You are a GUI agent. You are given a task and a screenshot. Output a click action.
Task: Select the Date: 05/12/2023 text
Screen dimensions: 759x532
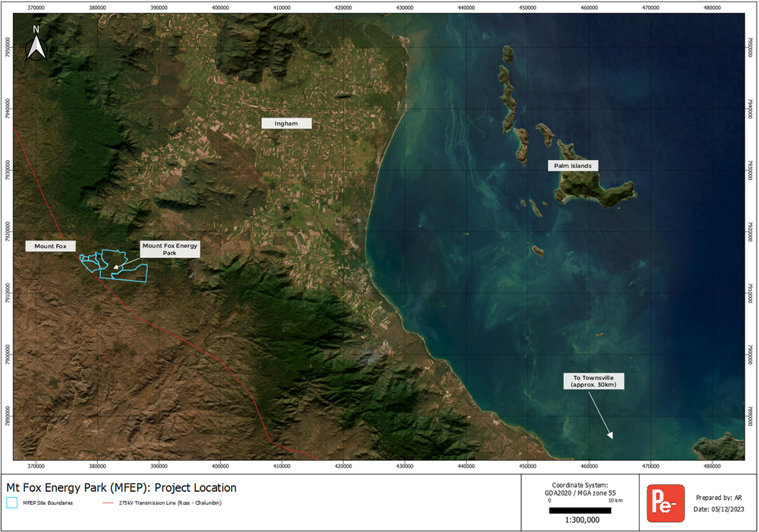point(718,509)
